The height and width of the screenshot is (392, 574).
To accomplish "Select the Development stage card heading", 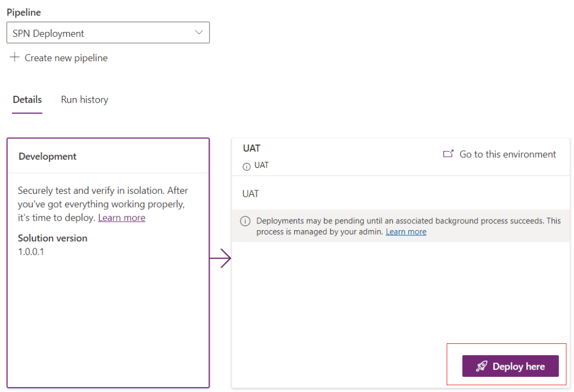I will [x=48, y=156].
